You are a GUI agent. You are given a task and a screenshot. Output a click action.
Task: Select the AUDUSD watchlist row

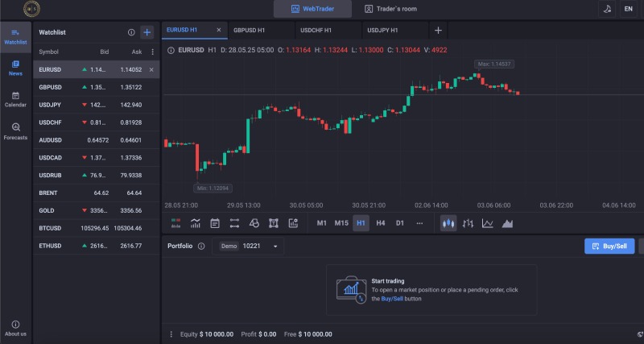click(x=96, y=140)
